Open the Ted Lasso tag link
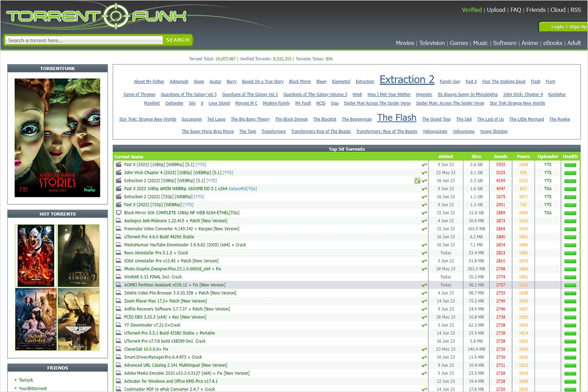588x392 pixels. [216, 120]
